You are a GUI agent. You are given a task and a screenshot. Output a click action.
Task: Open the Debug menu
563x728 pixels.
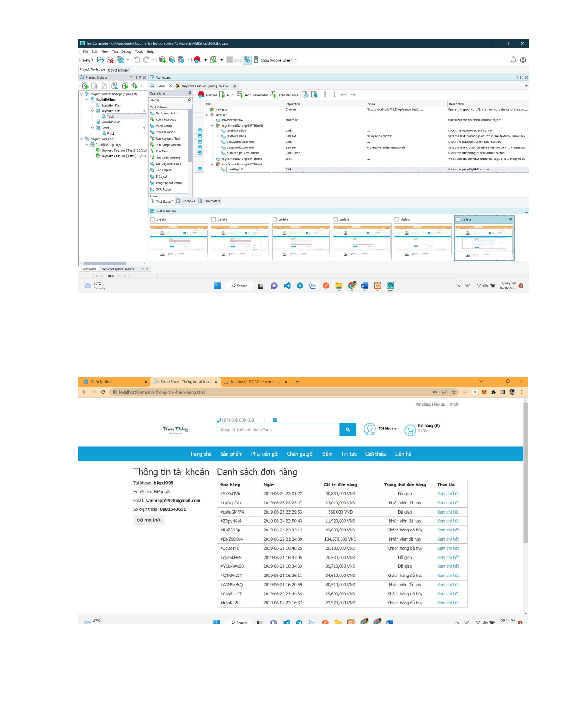(x=126, y=51)
